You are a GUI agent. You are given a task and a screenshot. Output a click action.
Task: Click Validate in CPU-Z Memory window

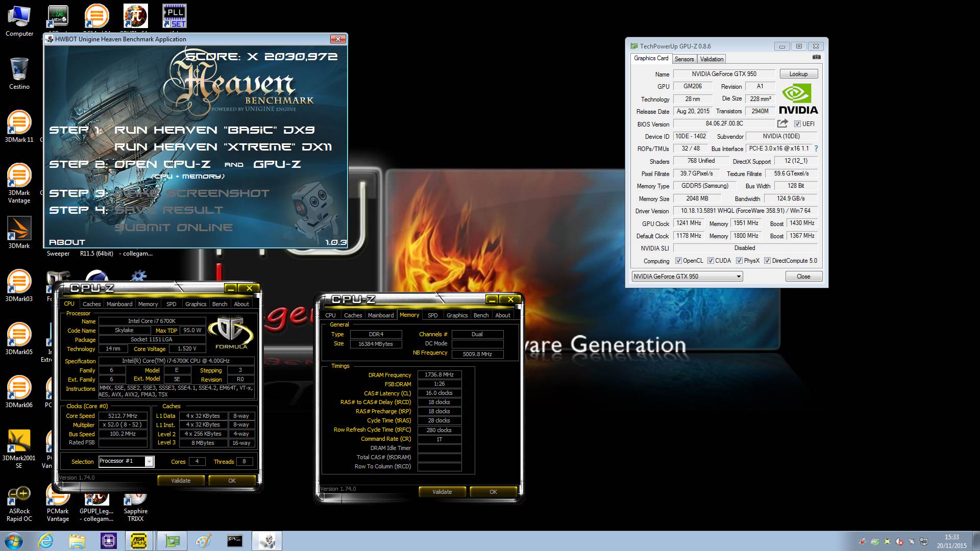click(442, 492)
